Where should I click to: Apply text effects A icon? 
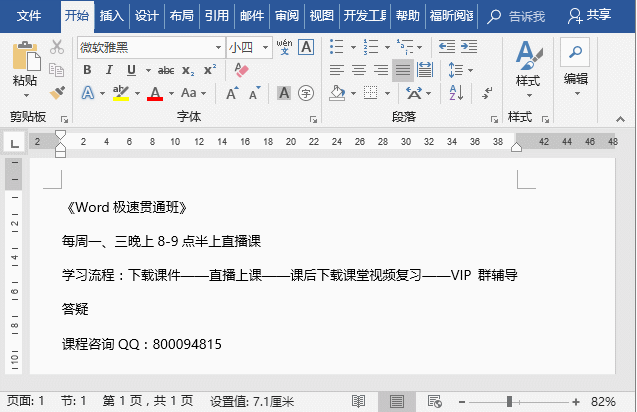(x=88, y=93)
